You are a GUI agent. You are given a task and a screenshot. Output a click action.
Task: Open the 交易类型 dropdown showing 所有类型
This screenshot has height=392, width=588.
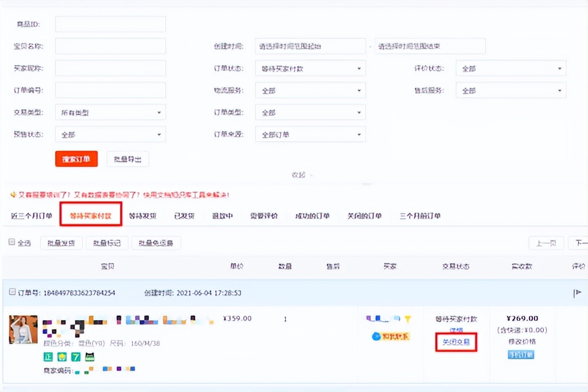110,112
